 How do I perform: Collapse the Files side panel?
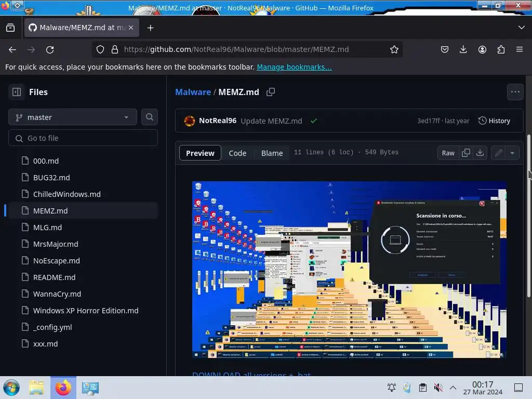pos(17,92)
